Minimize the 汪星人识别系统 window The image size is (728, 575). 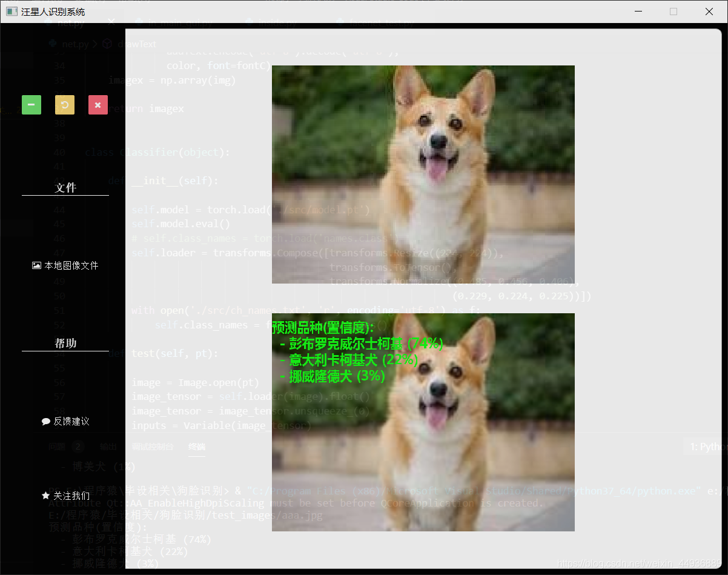[x=638, y=12]
